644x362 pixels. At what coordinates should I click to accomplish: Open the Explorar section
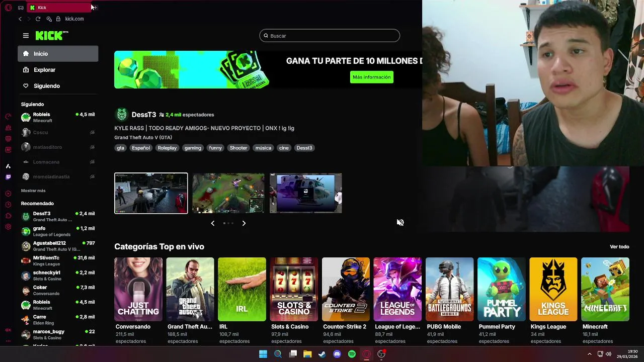tap(58, 70)
